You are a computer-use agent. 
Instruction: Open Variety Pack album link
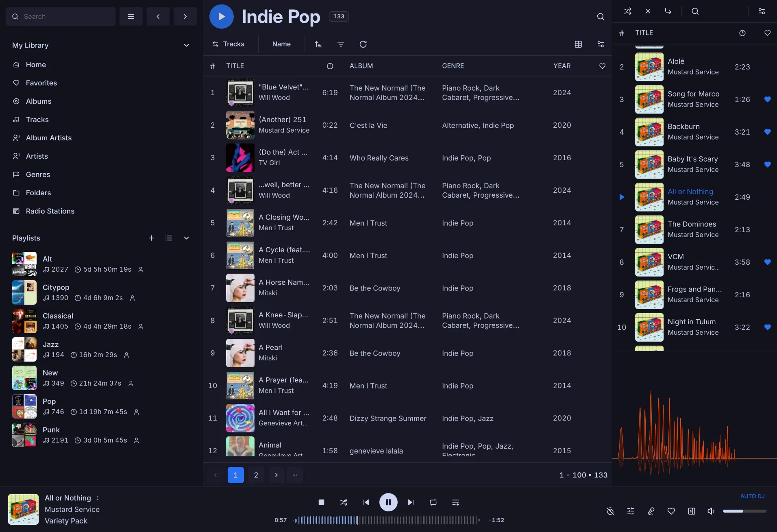66,521
